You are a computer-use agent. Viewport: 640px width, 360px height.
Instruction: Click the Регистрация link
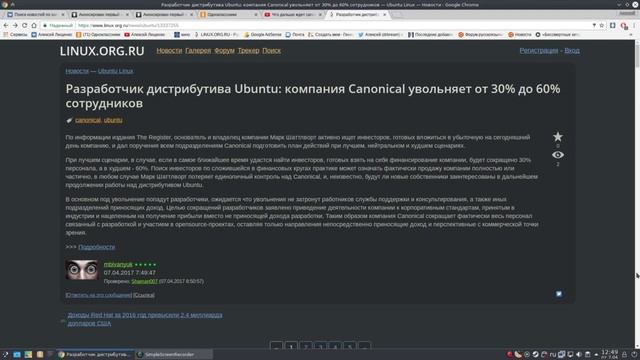[539, 50]
